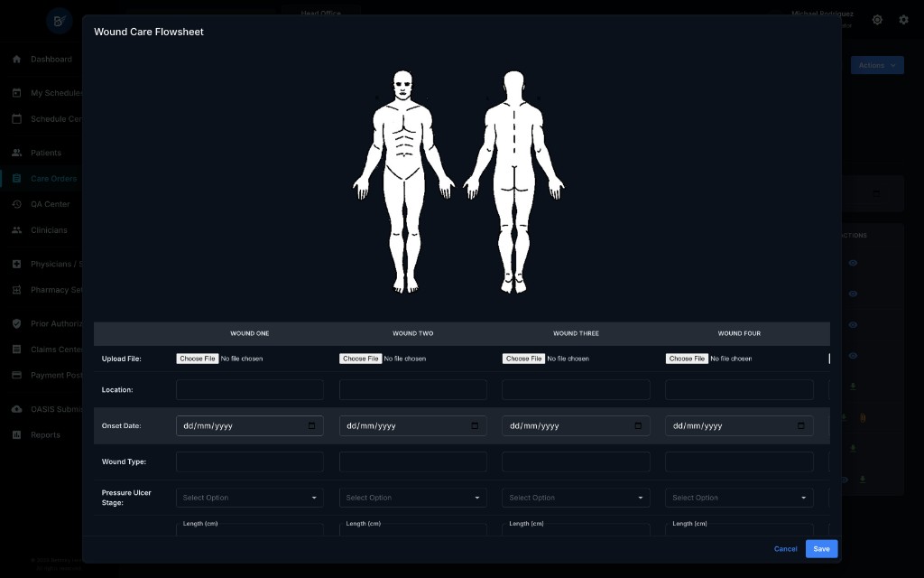Screen dimensions: 924x578
Task: Click Location field for Wound Two
Action: pos(412,390)
